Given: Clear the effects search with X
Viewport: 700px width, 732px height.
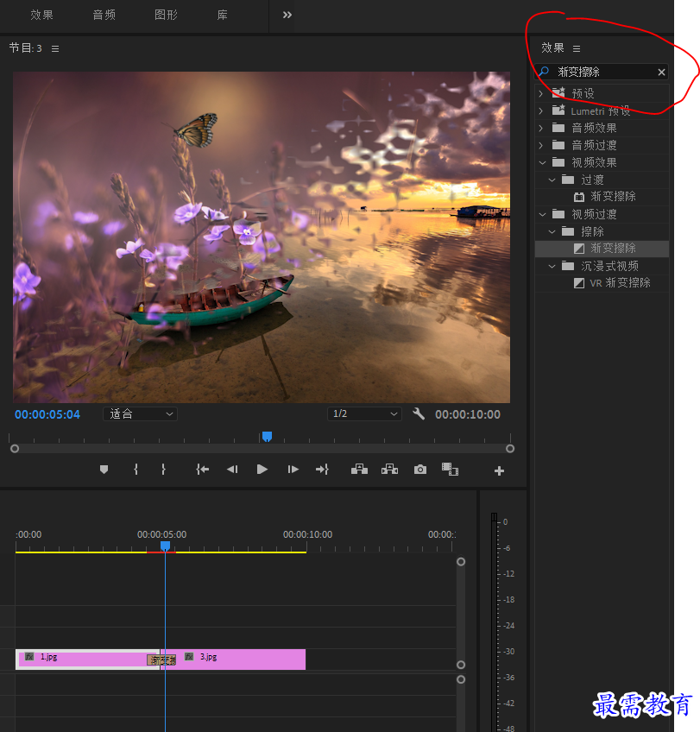Looking at the screenshot, I should pos(661,73).
